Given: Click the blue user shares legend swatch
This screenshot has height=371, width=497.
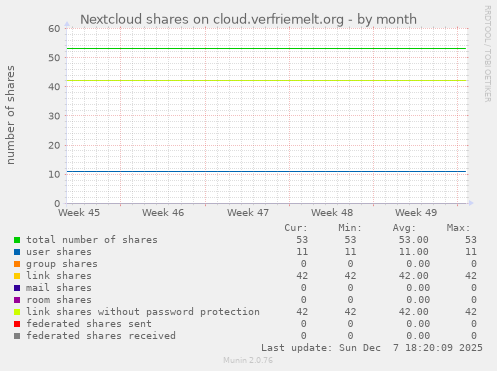Looking at the screenshot, I should pyautogui.click(x=17, y=252).
